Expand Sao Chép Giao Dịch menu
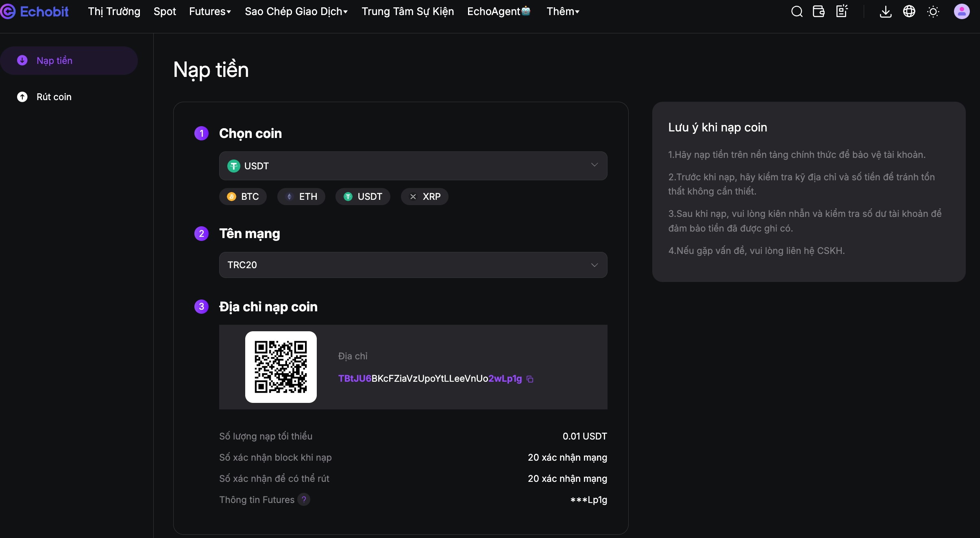 coord(296,11)
